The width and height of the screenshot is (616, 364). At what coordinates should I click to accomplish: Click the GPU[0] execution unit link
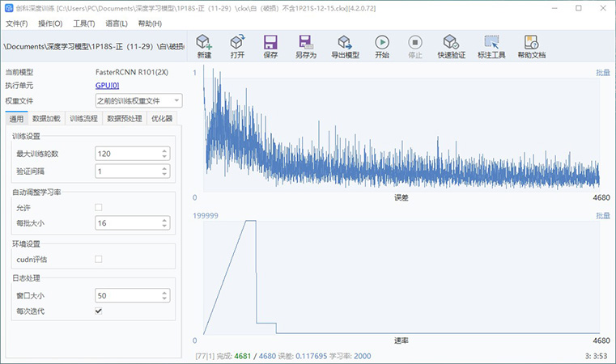[x=107, y=86]
